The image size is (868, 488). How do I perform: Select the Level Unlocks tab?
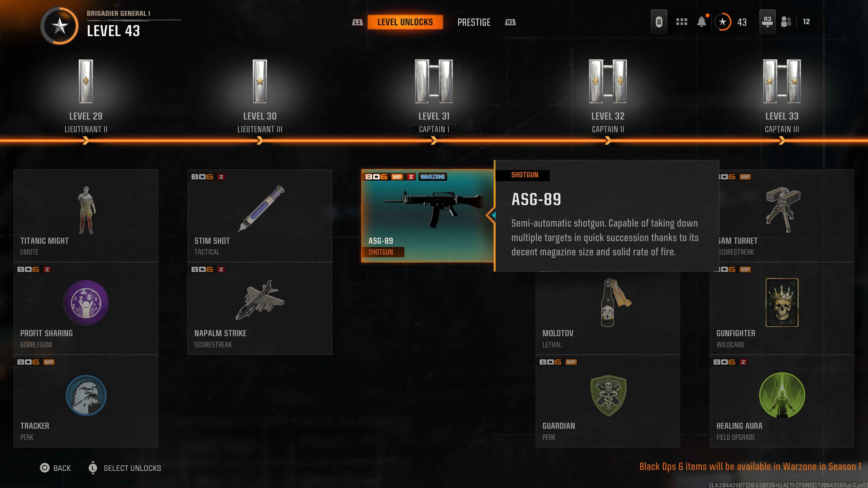(x=405, y=22)
